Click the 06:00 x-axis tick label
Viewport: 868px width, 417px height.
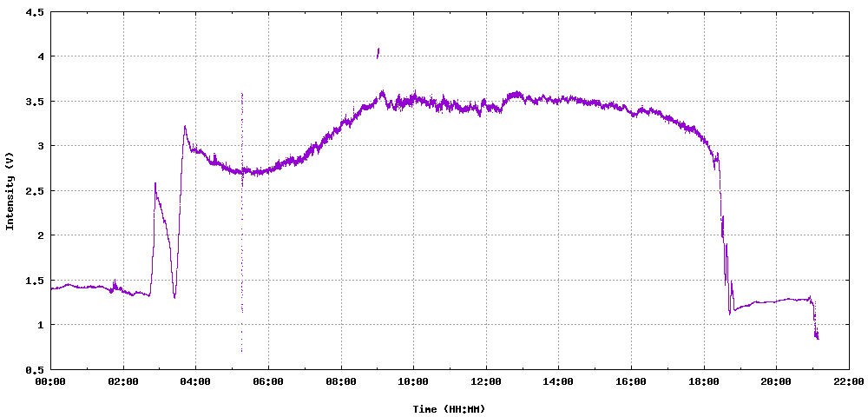[268, 381]
